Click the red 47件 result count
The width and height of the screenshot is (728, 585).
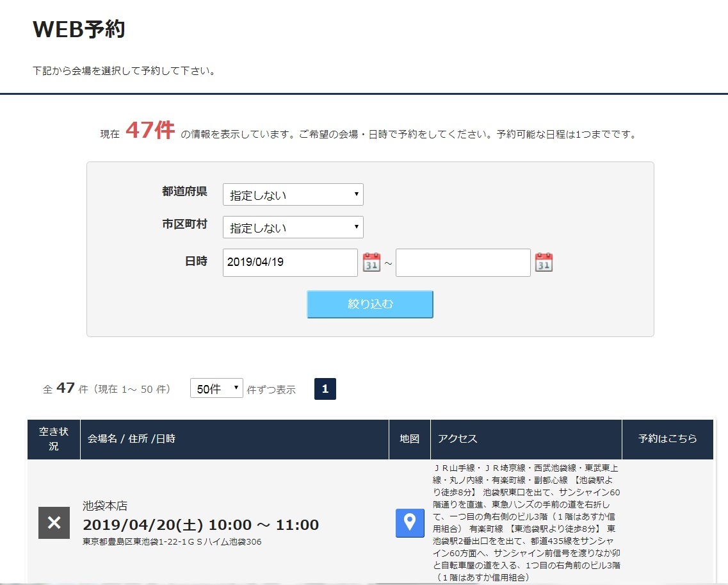pos(150,131)
